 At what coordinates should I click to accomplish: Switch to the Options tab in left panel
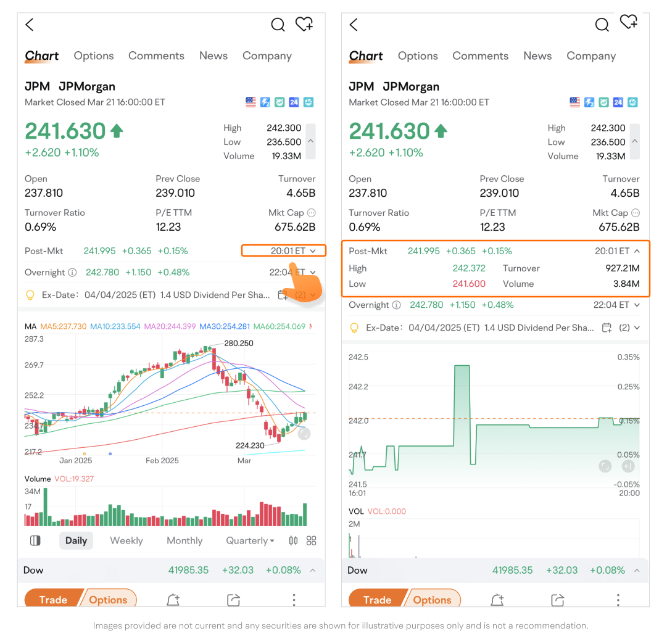point(94,56)
